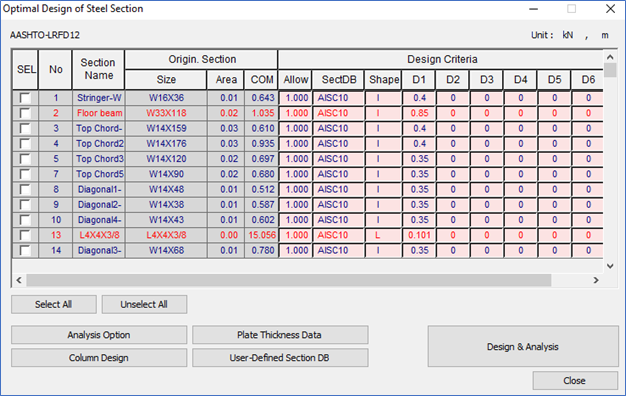Click the SectDB column header

coord(339,80)
